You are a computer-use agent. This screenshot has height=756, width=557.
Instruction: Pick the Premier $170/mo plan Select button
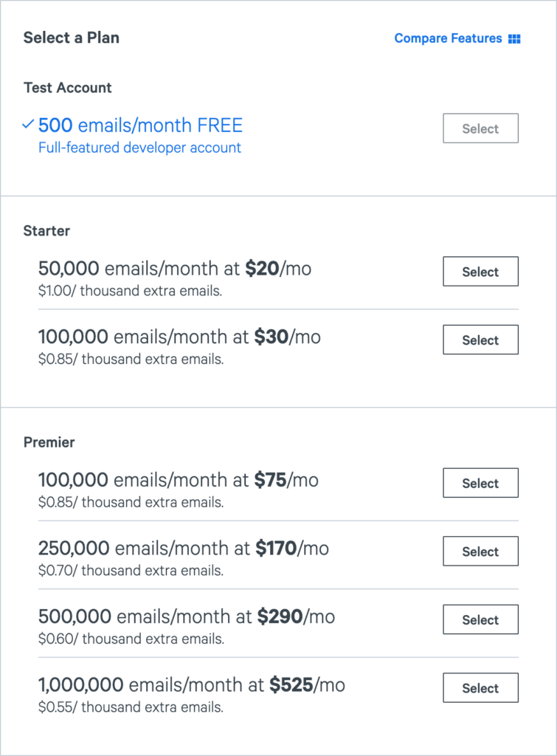point(480,551)
